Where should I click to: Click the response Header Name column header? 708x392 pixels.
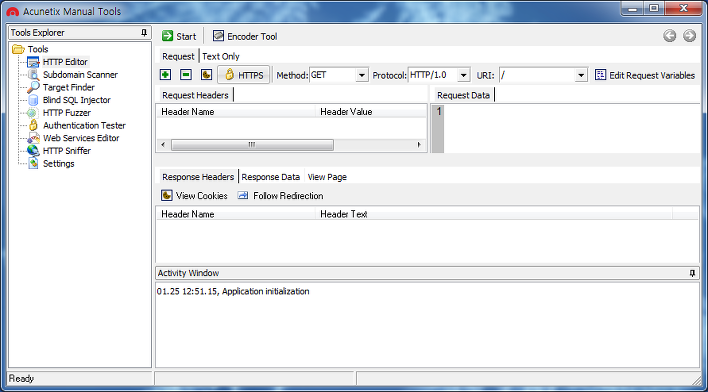coord(236,214)
